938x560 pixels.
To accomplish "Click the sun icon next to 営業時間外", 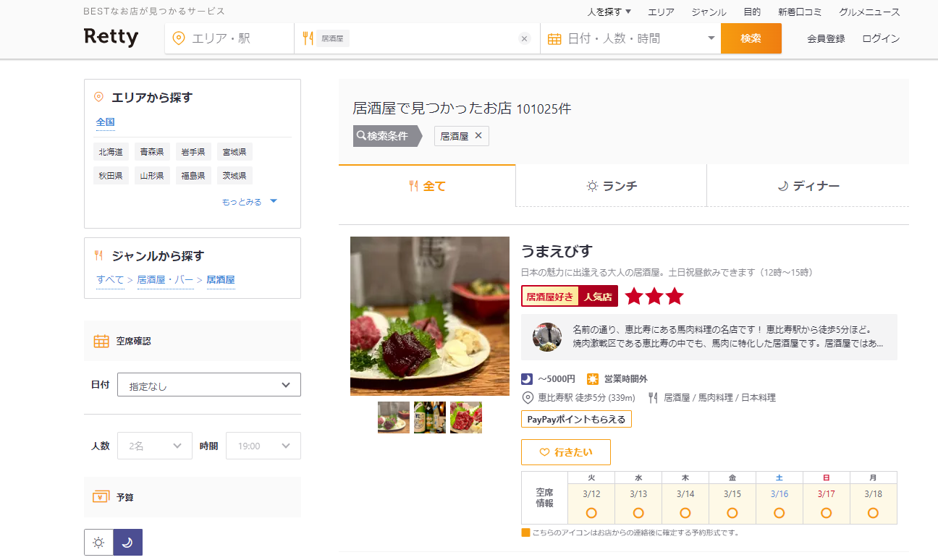I will click(x=593, y=378).
